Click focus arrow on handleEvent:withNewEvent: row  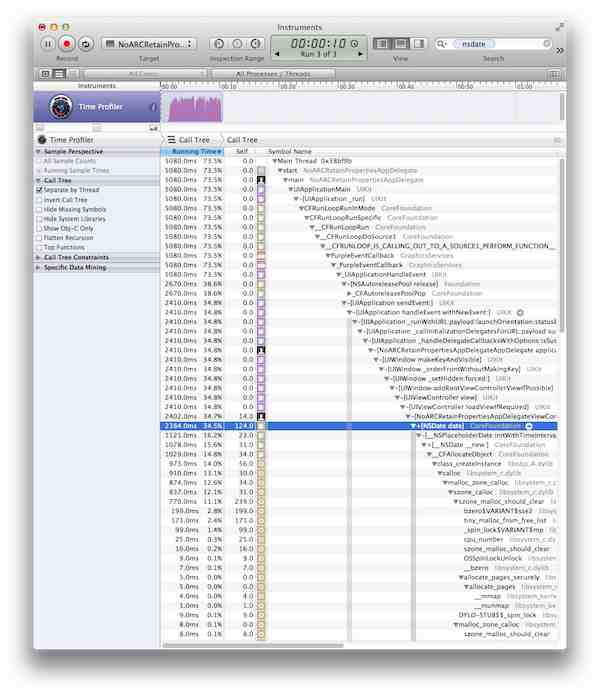coord(520,312)
